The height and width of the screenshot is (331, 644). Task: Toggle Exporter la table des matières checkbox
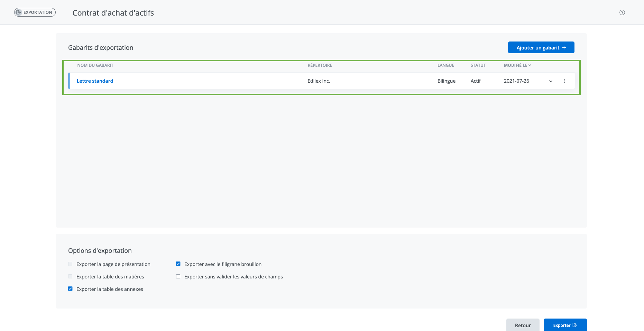70,276
